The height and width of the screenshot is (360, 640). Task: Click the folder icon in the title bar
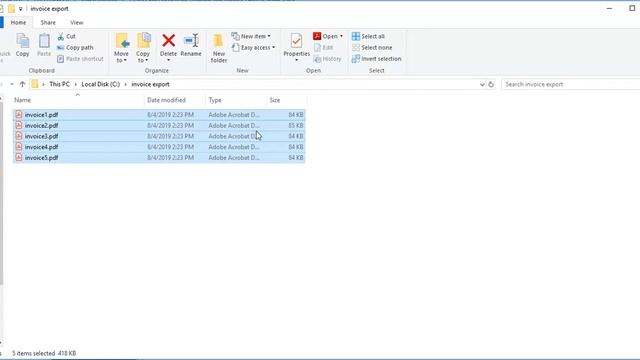(11, 8)
